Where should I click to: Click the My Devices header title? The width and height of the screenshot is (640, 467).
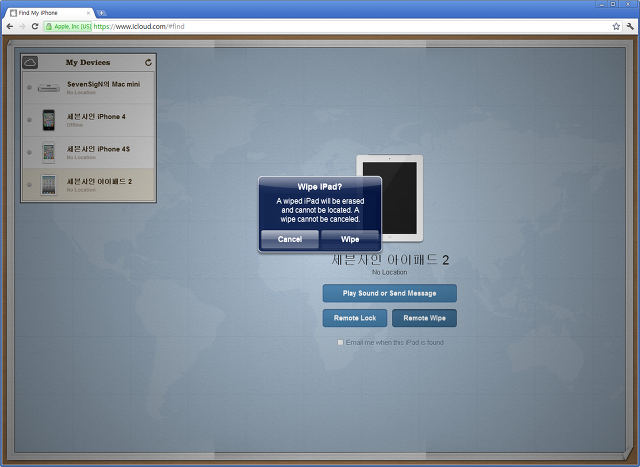pyautogui.click(x=88, y=62)
